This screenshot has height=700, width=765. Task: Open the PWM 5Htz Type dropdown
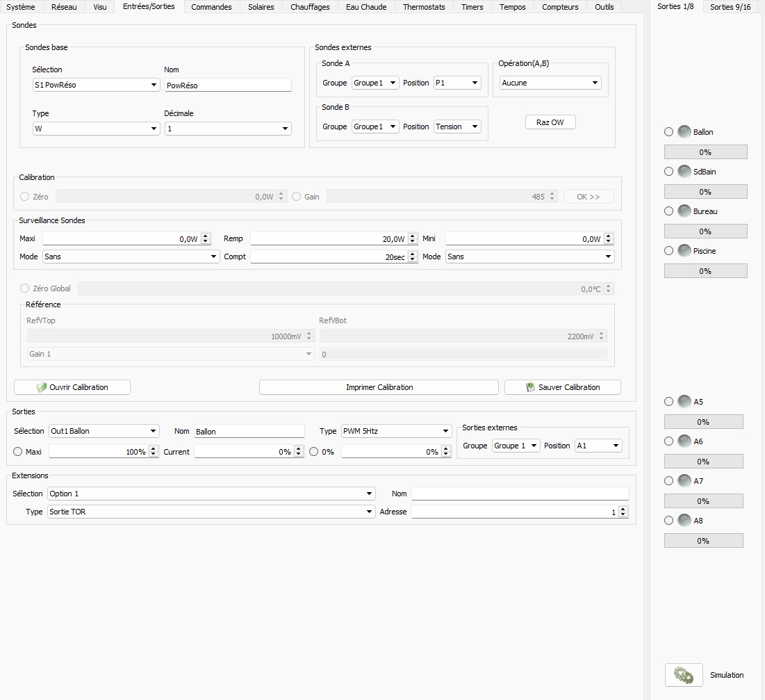click(x=396, y=431)
